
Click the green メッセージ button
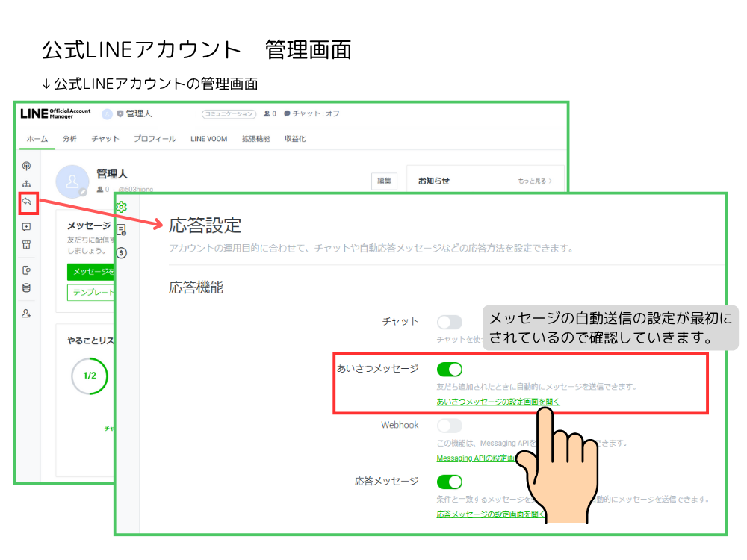91,272
